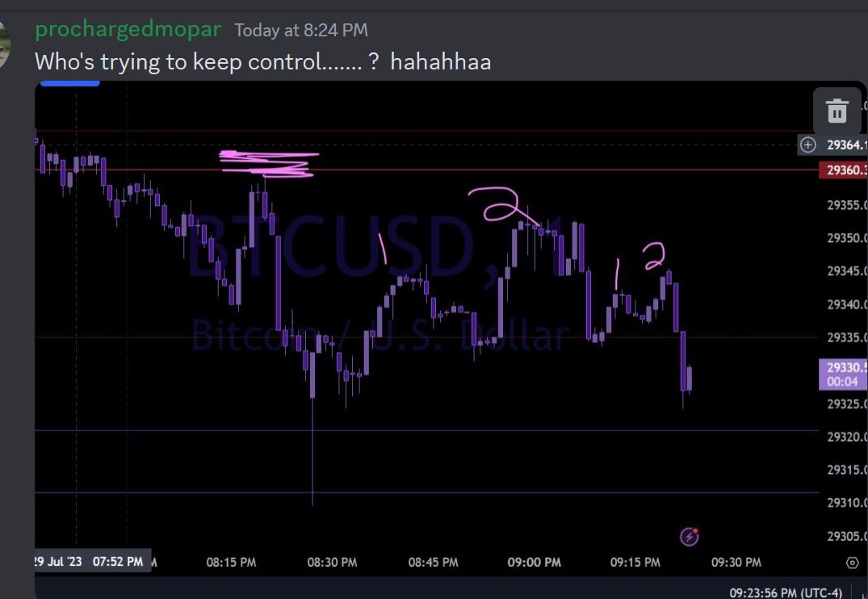Click the 09:30 PM time axis label
Viewport: 868px width, 599px height.
point(736,563)
